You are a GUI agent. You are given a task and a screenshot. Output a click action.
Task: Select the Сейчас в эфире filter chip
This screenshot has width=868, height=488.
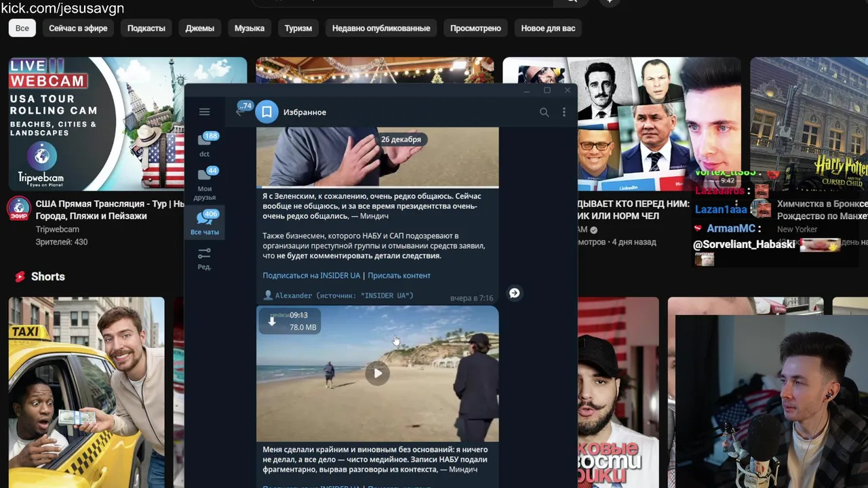click(x=78, y=28)
